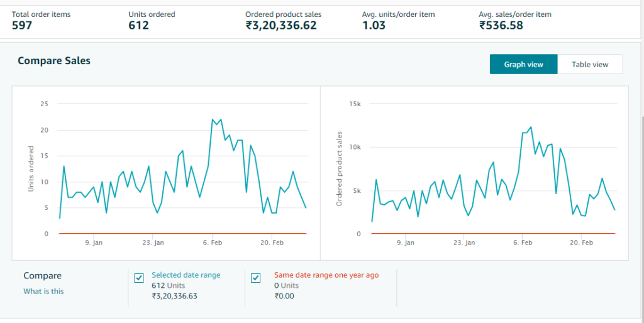Click '20. Feb' on Ordered product sales chart axis

pyautogui.click(x=582, y=242)
